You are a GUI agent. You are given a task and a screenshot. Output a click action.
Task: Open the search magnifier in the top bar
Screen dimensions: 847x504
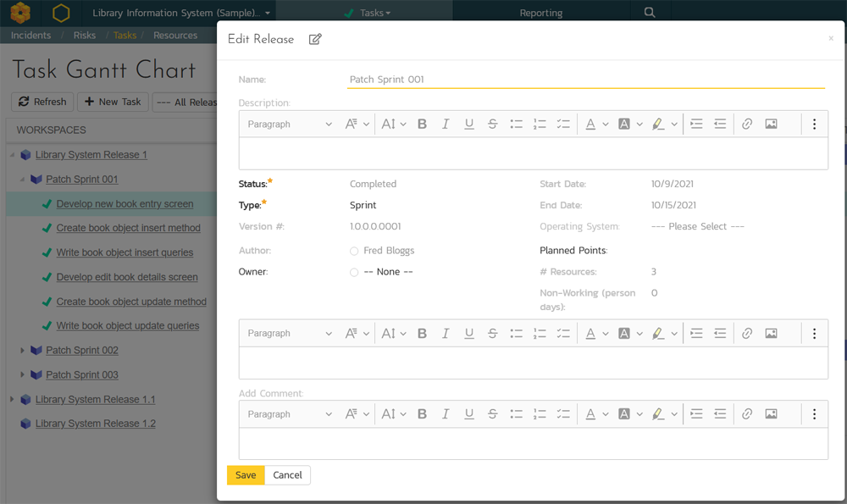(650, 13)
